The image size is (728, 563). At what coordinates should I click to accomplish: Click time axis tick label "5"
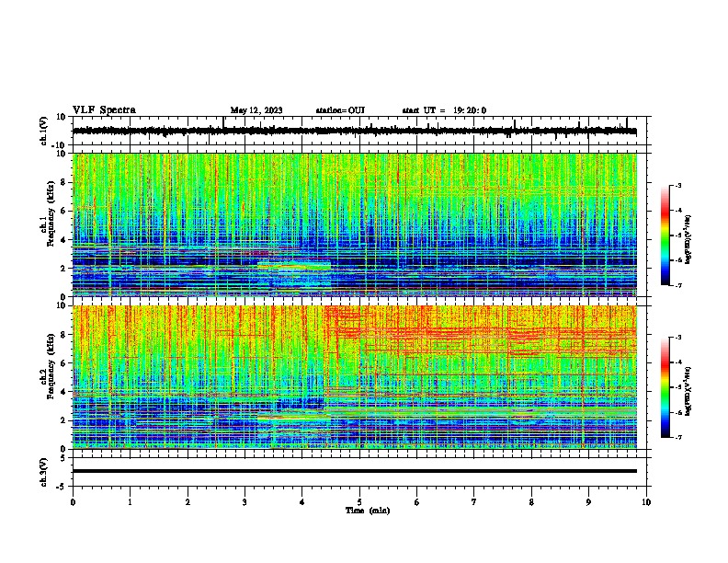click(359, 502)
